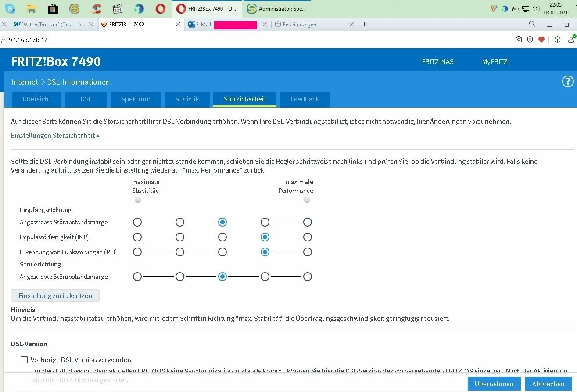Screen dimensions: 577x392
Task: Open the ad blocker shield icon
Action: (x=530, y=40)
